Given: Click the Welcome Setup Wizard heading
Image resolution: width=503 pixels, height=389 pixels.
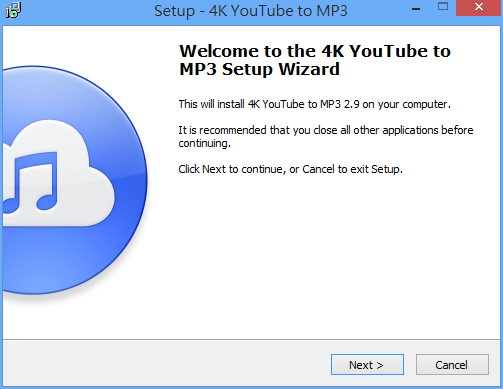Looking at the screenshot, I should [x=315, y=60].
